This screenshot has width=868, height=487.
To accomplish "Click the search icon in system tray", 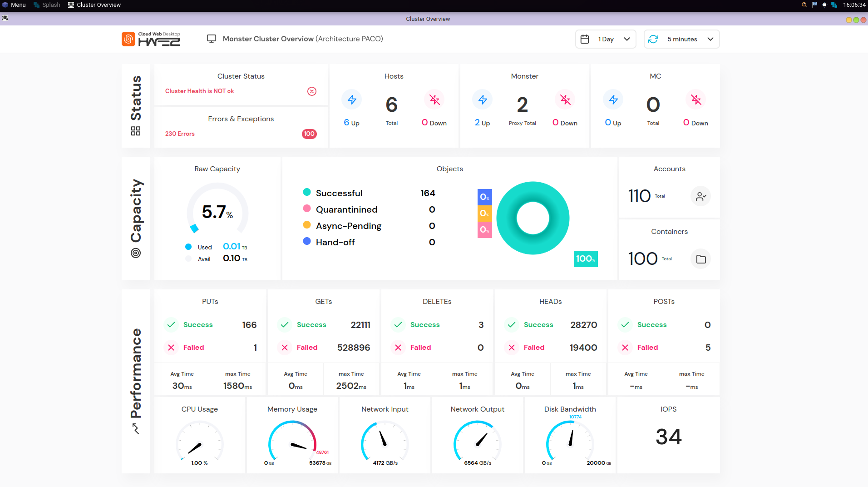I will (x=804, y=5).
